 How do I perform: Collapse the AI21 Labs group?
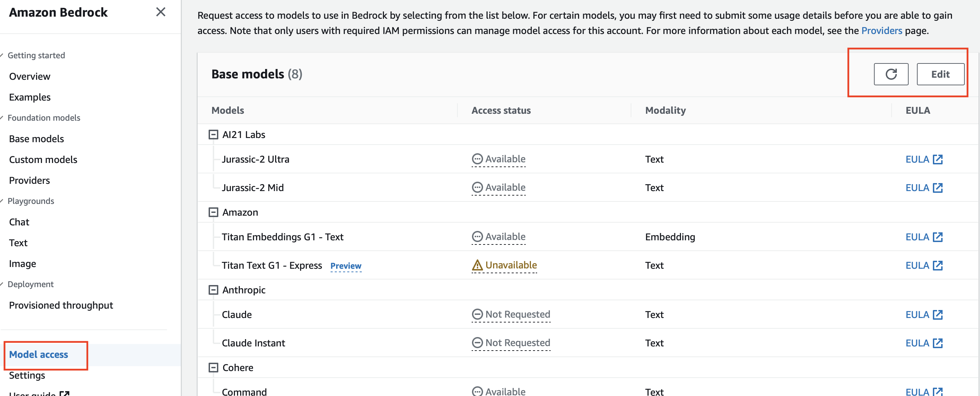213,135
